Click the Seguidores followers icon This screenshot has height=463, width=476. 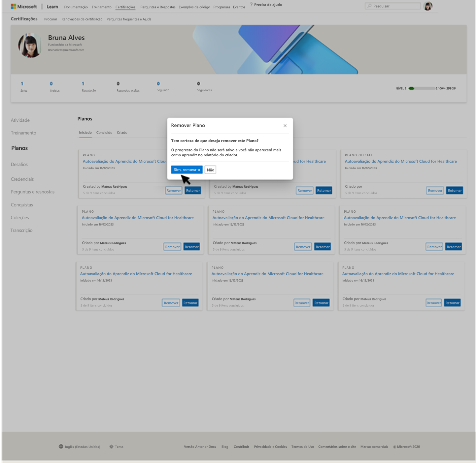pyautogui.click(x=198, y=83)
